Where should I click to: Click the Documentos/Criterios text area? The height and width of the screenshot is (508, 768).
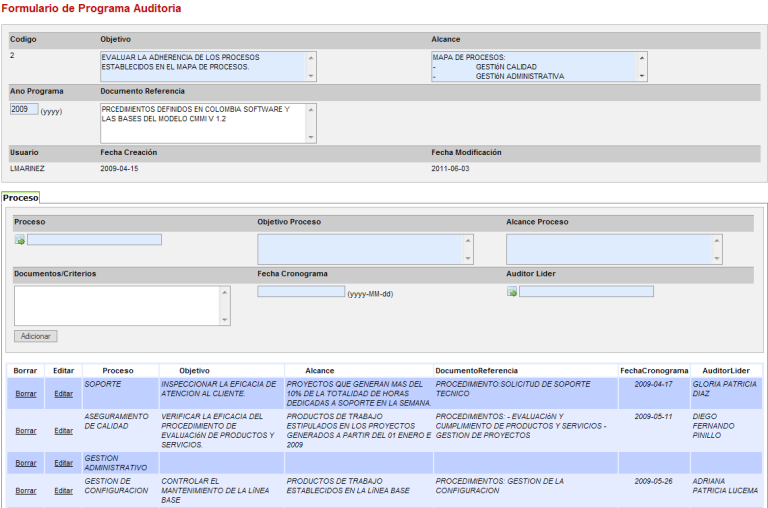tap(116, 305)
